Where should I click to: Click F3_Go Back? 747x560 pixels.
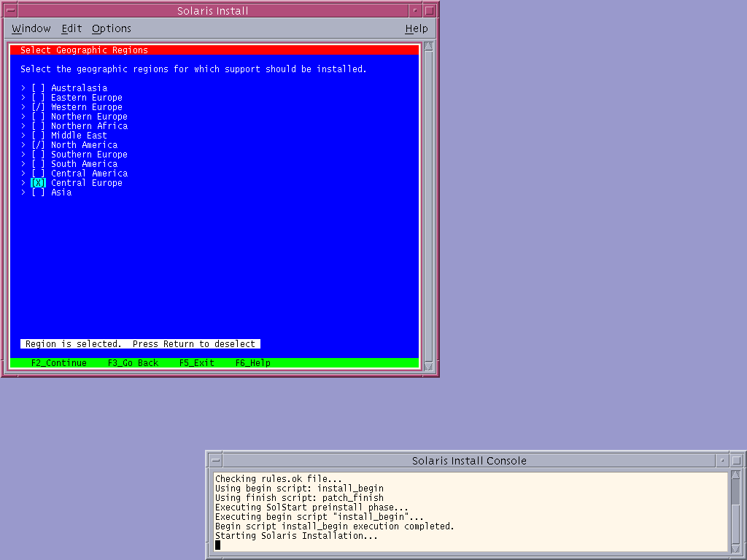(133, 363)
